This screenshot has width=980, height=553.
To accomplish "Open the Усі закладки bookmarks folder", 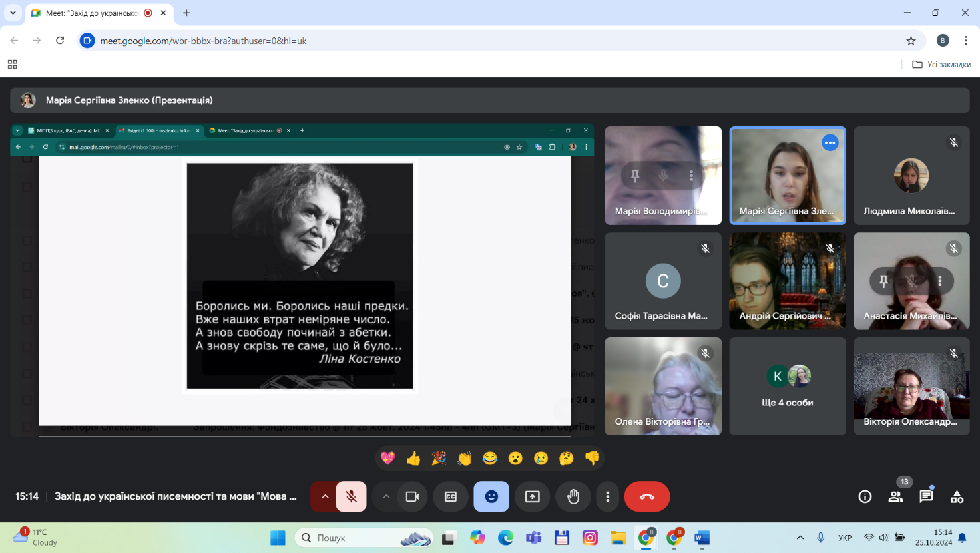I will click(x=941, y=65).
